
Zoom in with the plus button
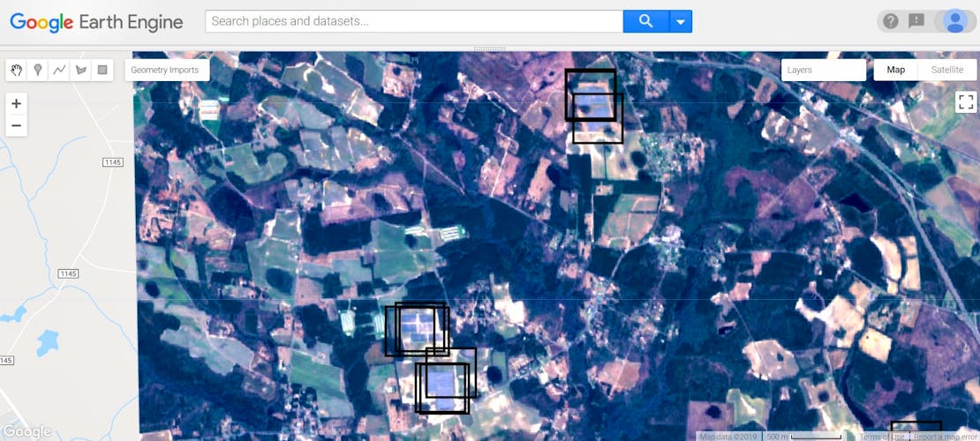coord(17,103)
